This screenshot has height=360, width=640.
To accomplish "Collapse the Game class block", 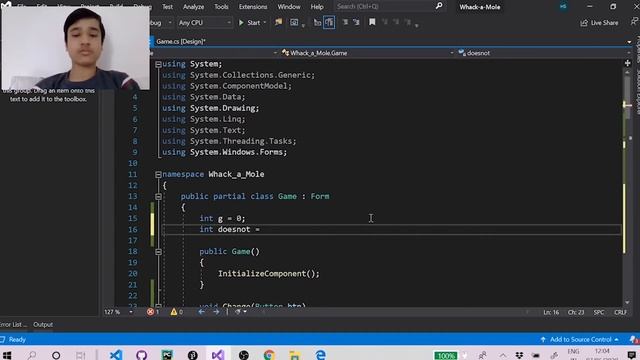I will pos(158,196).
